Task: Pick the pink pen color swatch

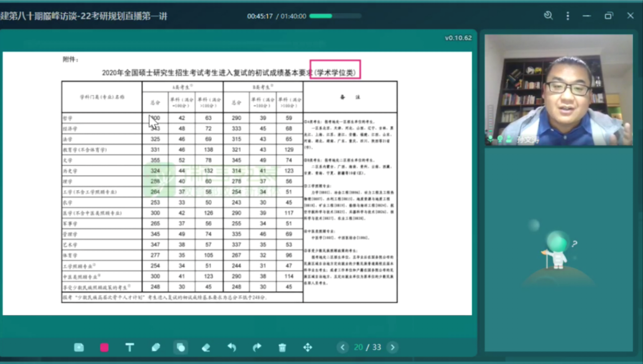Action: click(x=104, y=347)
